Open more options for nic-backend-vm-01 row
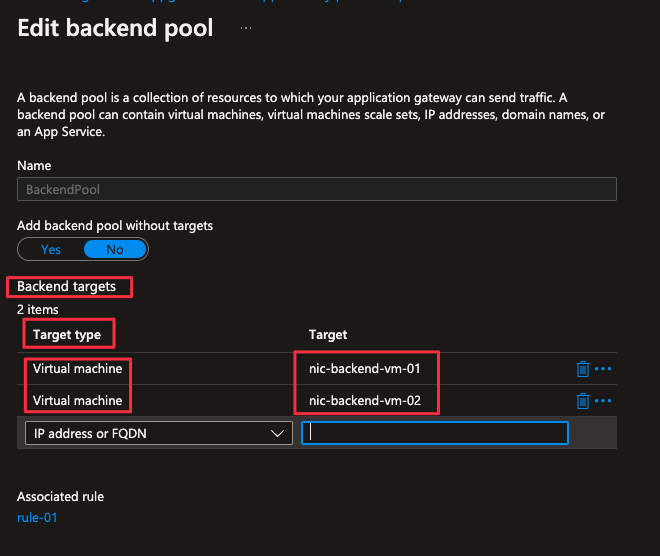The image size is (660, 556). tap(603, 369)
